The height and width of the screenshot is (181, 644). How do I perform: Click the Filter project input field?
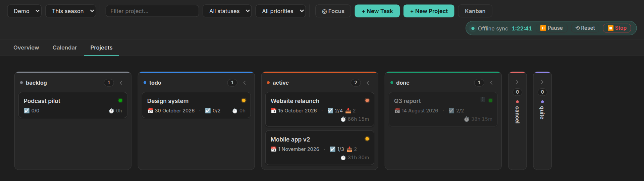[152, 11]
